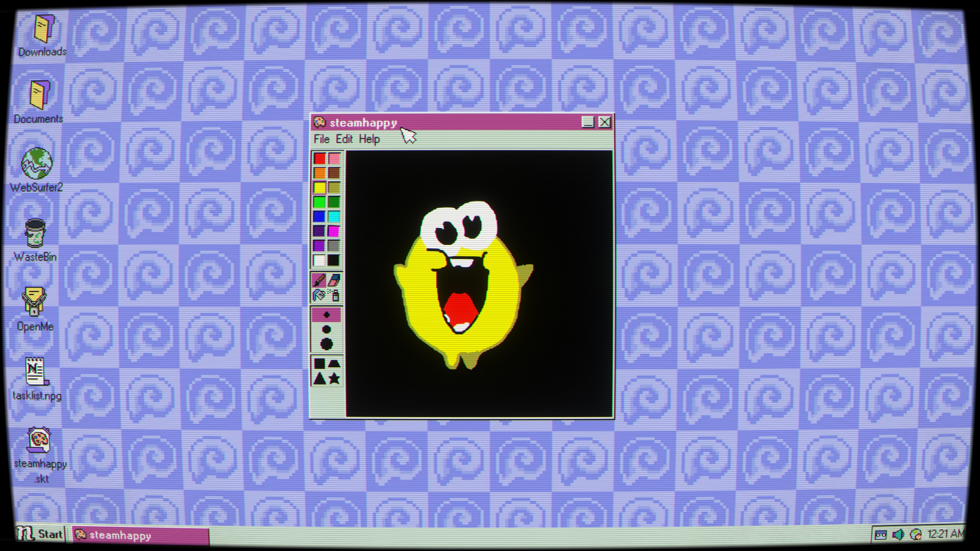The image size is (980, 551).
Task: Choose the square shape stamp
Action: [x=319, y=364]
